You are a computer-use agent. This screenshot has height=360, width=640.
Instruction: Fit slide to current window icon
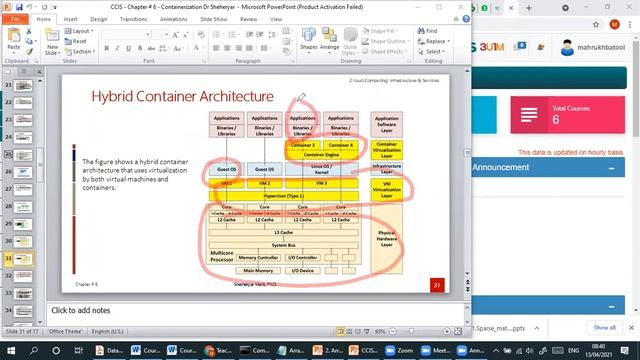tap(458, 331)
